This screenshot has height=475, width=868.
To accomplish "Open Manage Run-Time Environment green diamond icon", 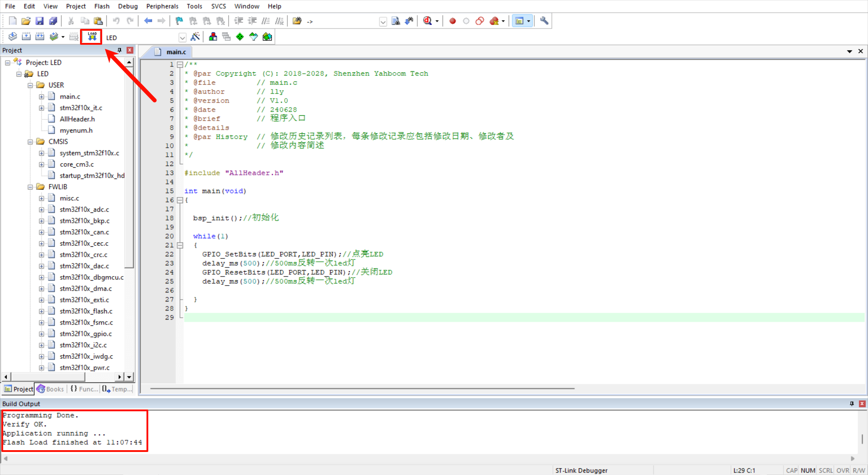I will click(x=240, y=37).
